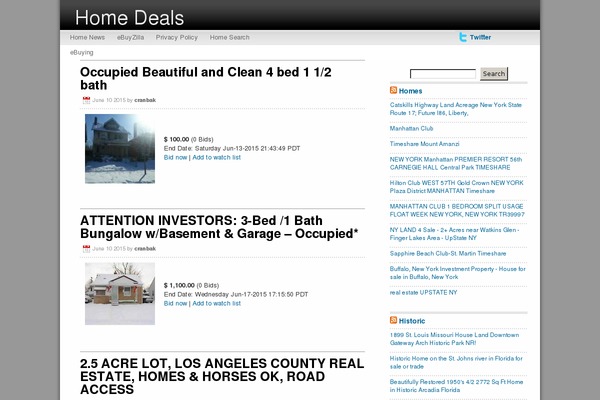This screenshot has width=600, height=400.
Task: Open the eBuyZilla menu item
Action: tap(130, 38)
